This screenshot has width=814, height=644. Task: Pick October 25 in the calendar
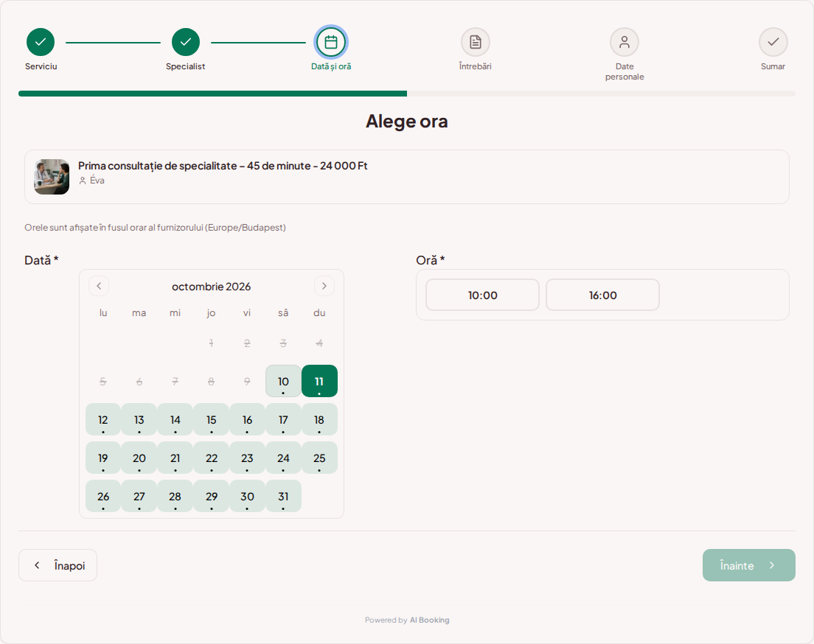pos(319,458)
